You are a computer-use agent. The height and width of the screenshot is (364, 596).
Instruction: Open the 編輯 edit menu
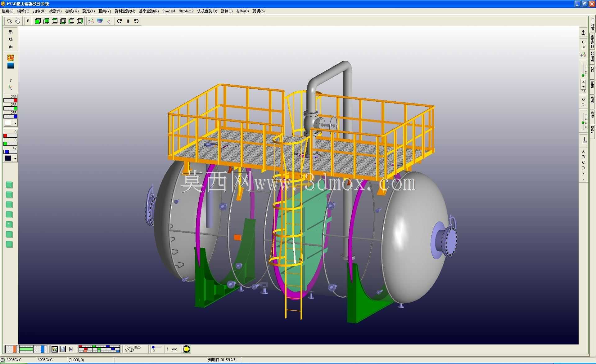point(23,11)
